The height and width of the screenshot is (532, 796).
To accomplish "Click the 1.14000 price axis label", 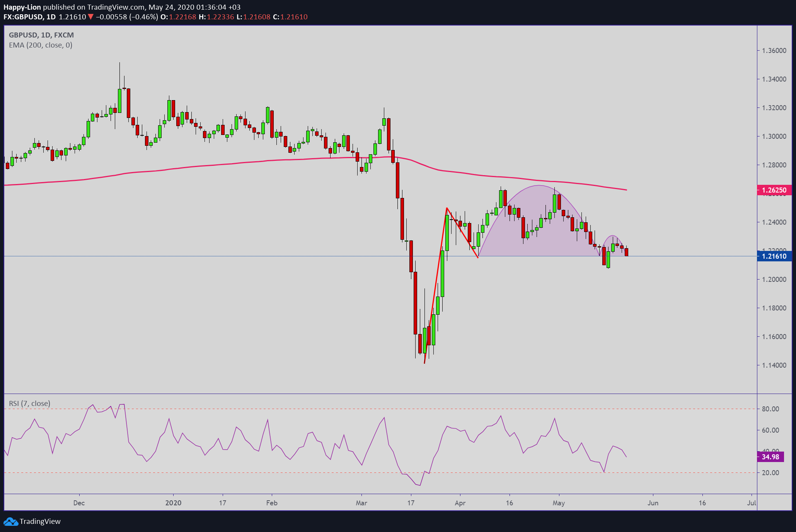I will 774,365.
